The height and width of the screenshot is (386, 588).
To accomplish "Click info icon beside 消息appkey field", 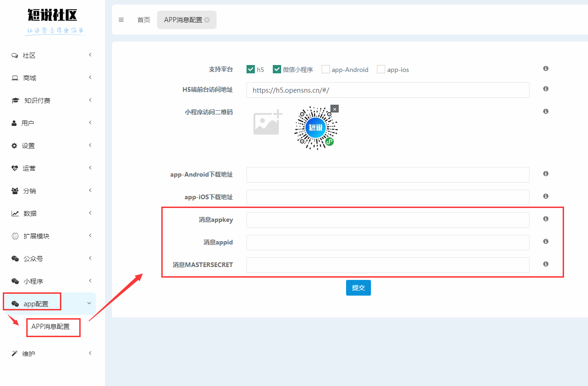I will [546, 219].
